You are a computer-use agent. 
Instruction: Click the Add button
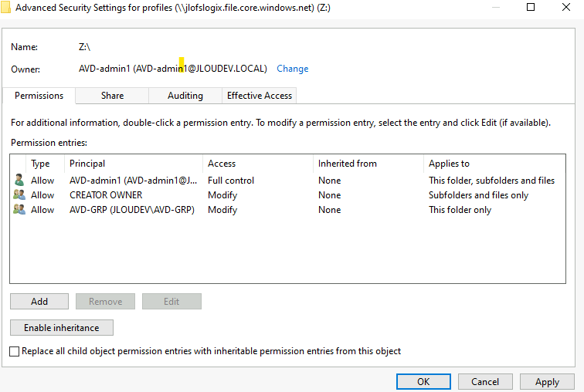tap(39, 301)
